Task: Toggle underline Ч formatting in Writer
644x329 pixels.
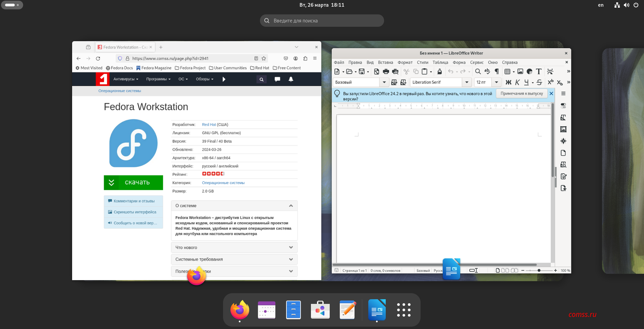Action: (527, 82)
